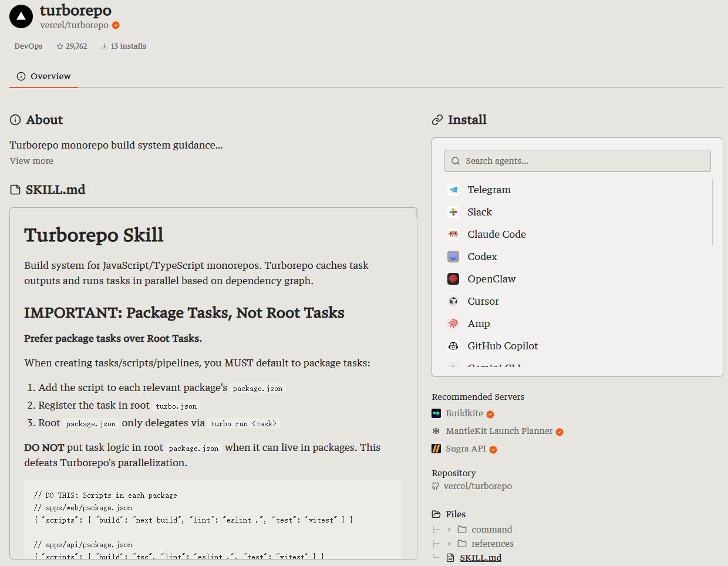The height and width of the screenshot is (566, 728).
Task: Click the Buildkite server logo icon
Action: [x=436, y=413]
